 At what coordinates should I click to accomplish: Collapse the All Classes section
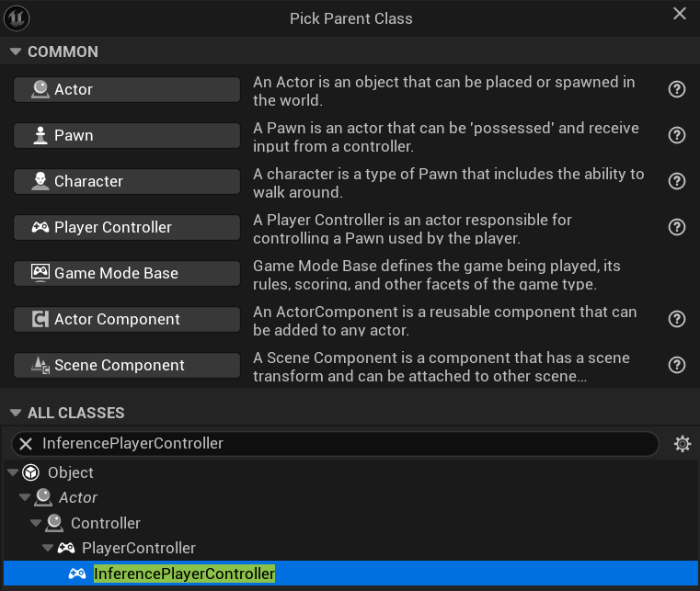[x=16, y=414]
